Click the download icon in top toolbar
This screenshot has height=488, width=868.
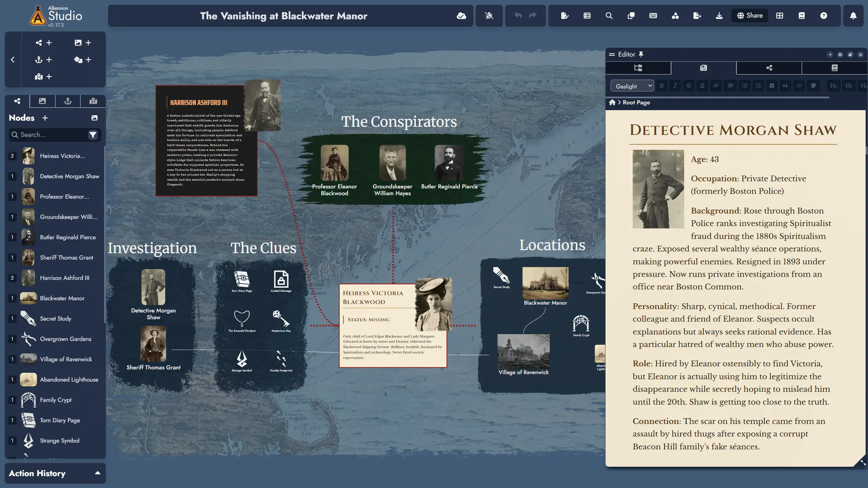click(719, 16)
